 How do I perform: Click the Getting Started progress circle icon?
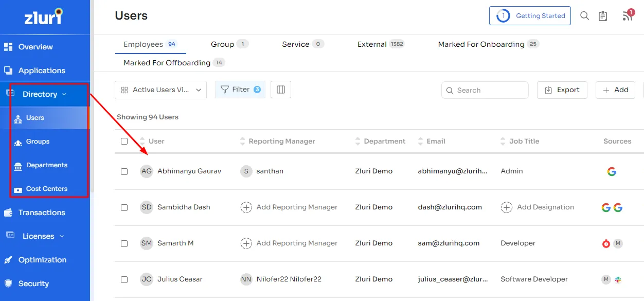503,16
